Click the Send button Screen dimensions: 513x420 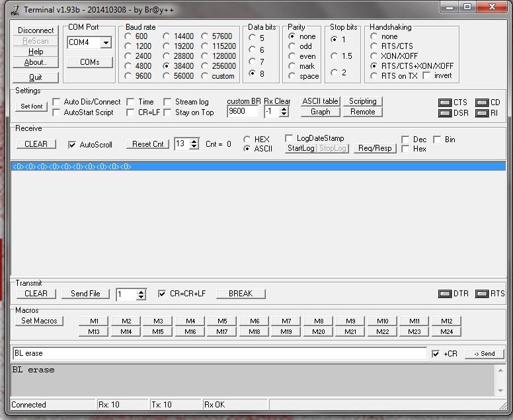pos(484,354)
